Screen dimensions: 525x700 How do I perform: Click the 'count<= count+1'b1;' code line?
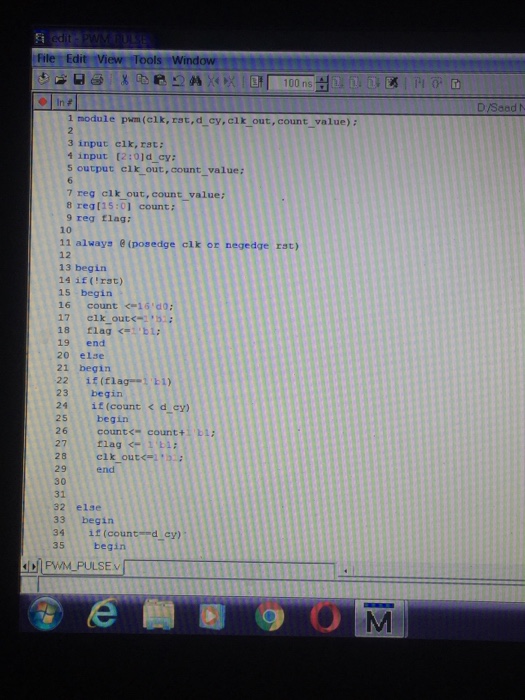[156, 432]
